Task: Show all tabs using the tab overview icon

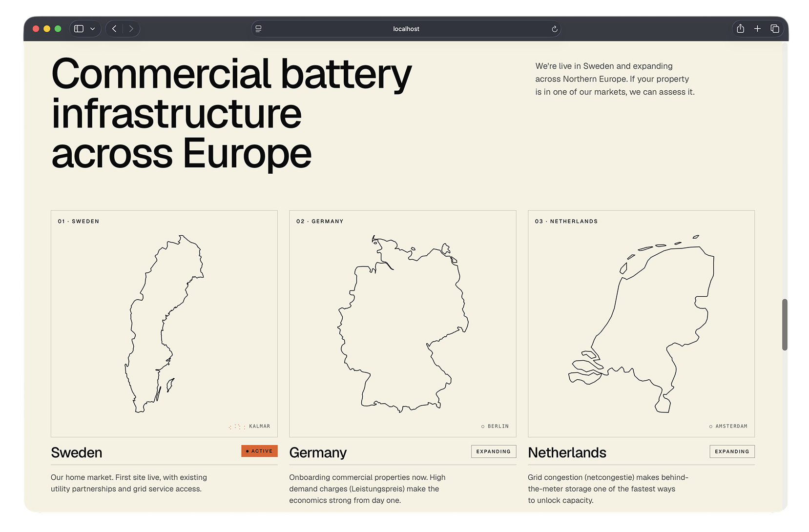Action: (775, 28)
